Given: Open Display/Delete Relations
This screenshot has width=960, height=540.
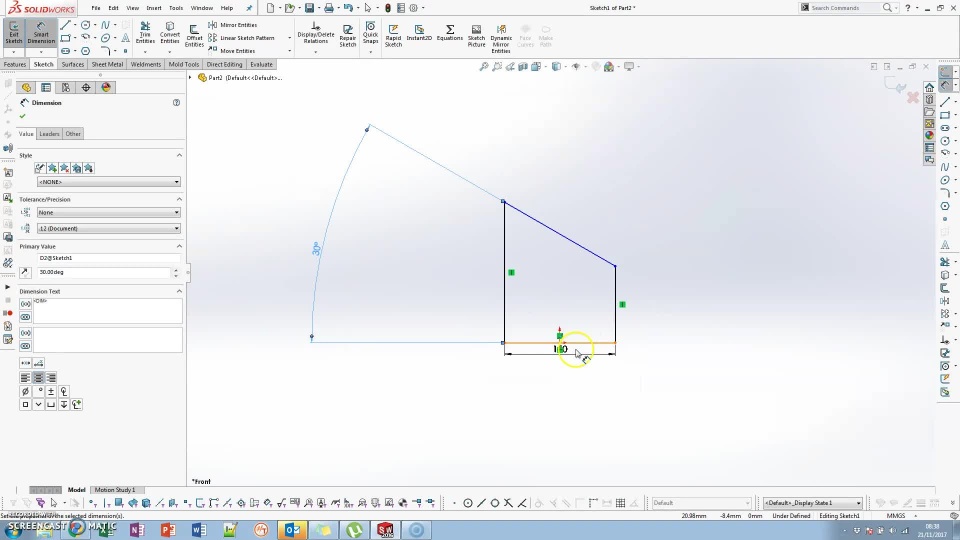Looking at the screenshot, I should point(316,32).
